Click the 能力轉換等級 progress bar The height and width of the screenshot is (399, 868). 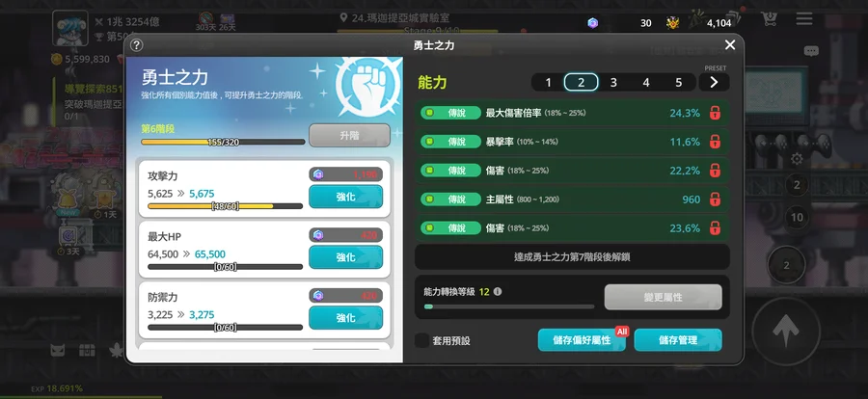pos(508,306)
